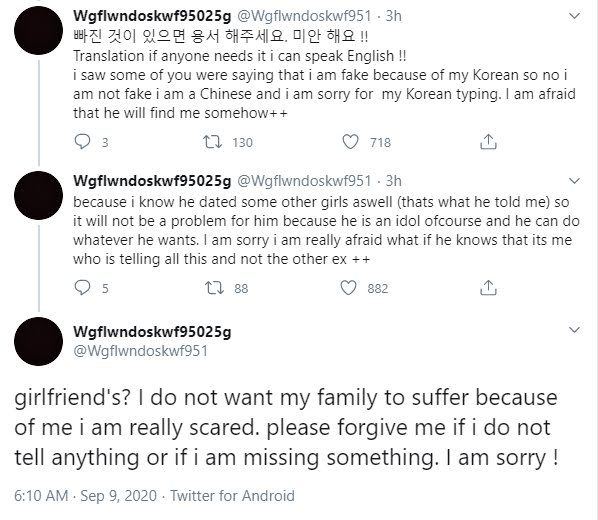The height and width of the screenshot is (520, 598).
Task: Open the second tweet's @Wgflwndoskwf951 handle
Action: 304,181
